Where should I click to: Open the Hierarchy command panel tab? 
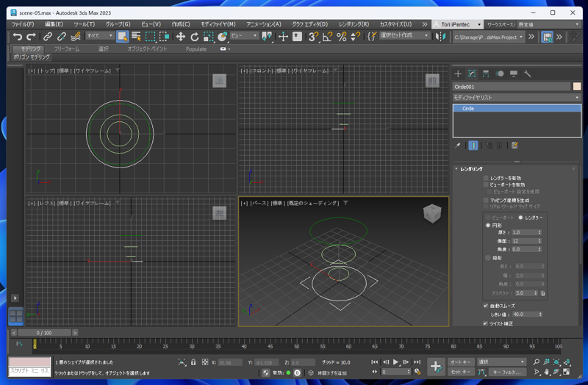click(486, 73)
